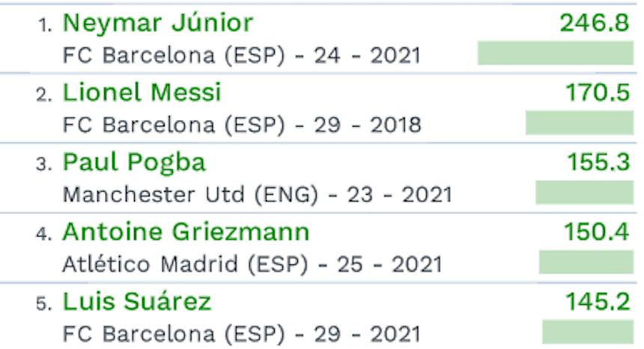Open Antoine Griezmann's player page
Image resolution: width=644 pixels, height=349 pixels.
point(185,232)
